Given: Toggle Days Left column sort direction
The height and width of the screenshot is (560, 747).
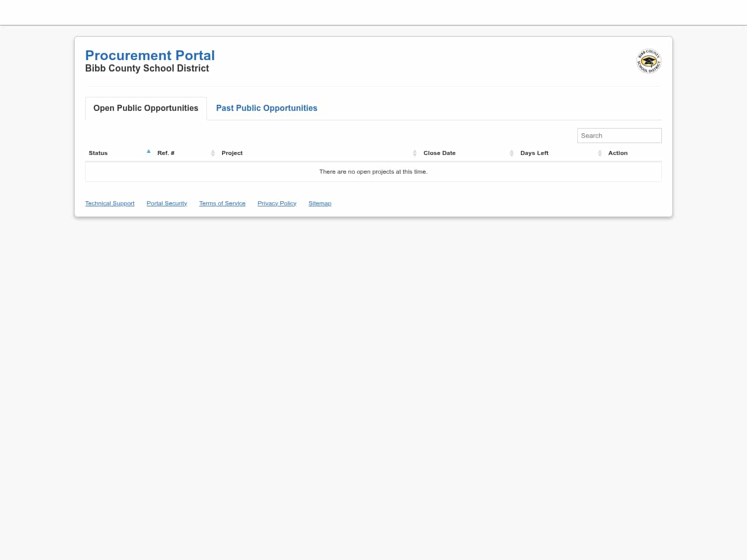Looking at the screenshot, I should coord(534,153).
